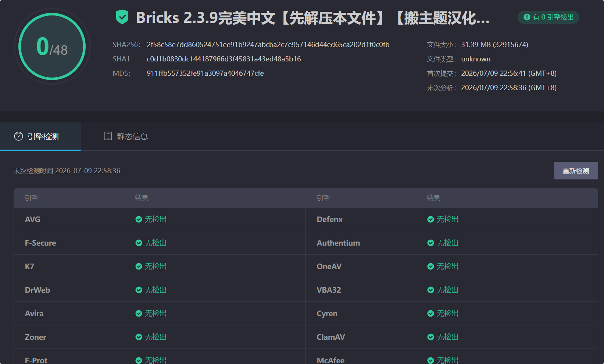Click the gauge icon on 引擎检测 tab

click(18, 136)
